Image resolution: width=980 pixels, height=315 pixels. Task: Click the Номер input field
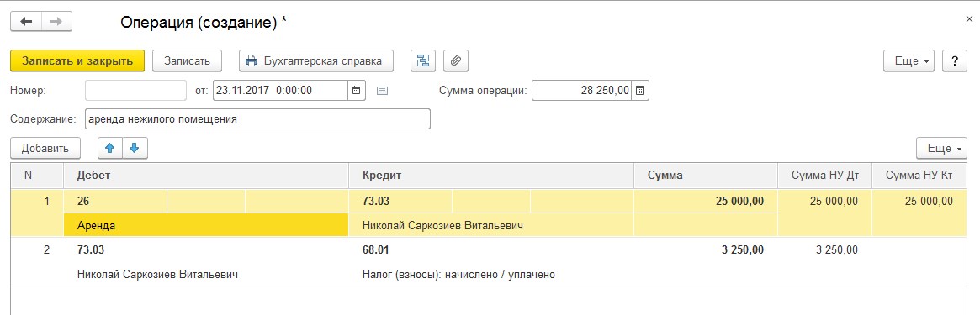[x=135, y=91]
